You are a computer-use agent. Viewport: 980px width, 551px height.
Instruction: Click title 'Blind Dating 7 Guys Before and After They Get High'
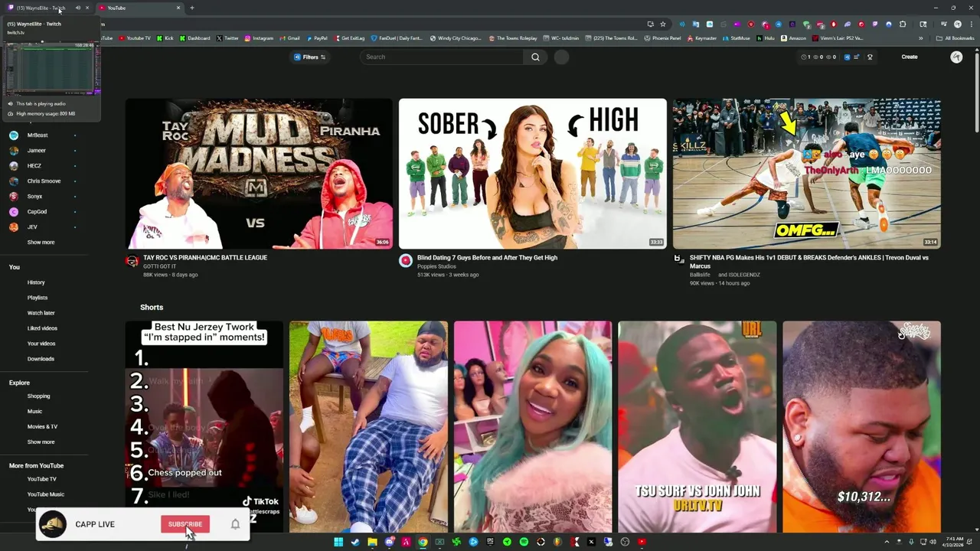tap(487, 258)
